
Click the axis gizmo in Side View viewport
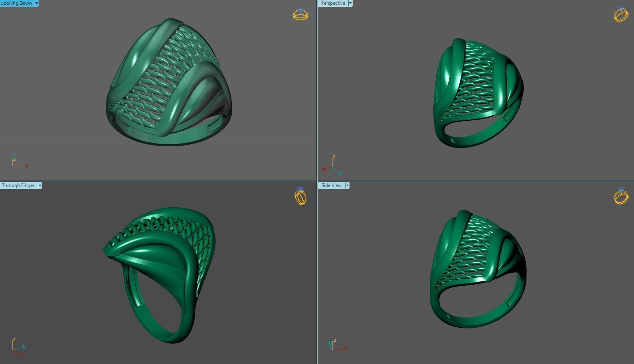(x=337, y=344)
